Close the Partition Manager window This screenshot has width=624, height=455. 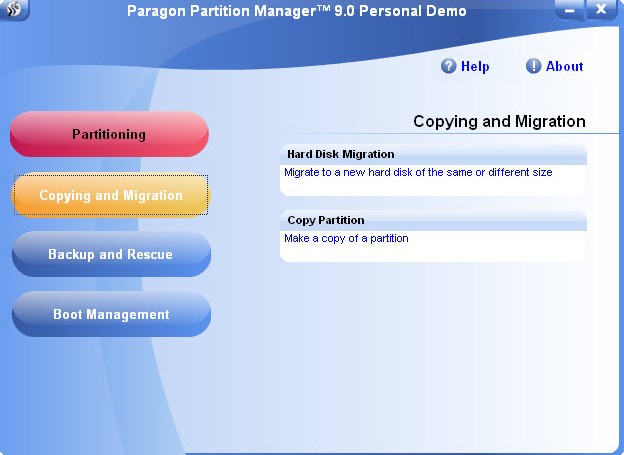[x=602, y=11]
